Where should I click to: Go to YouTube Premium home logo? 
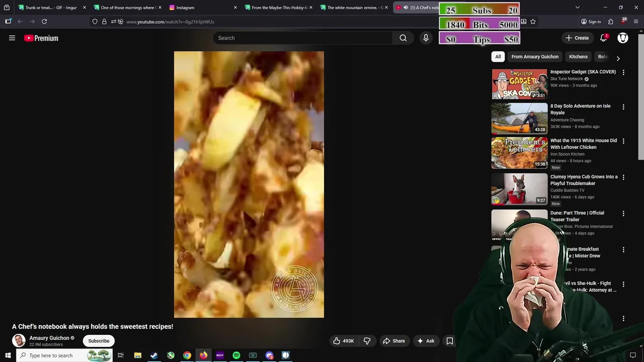(x=41, y=38)
